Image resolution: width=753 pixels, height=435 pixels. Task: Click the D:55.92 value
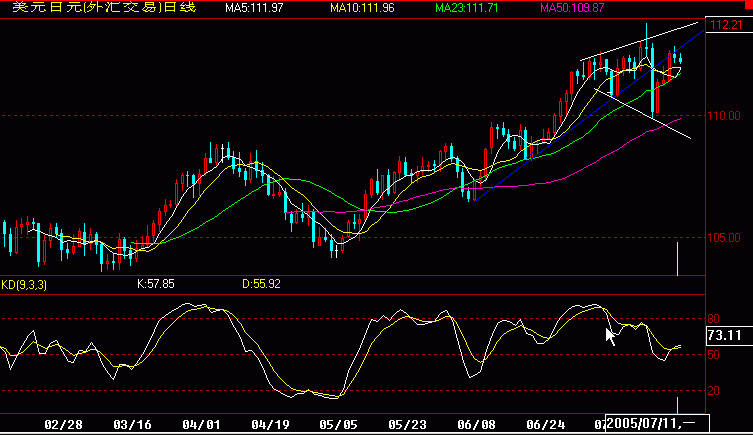point(261,284)
